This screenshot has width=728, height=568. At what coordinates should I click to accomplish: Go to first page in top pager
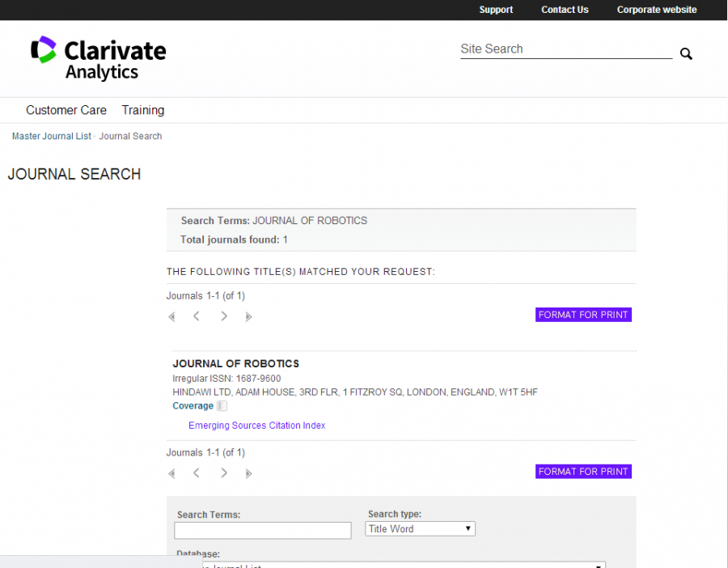171,316
